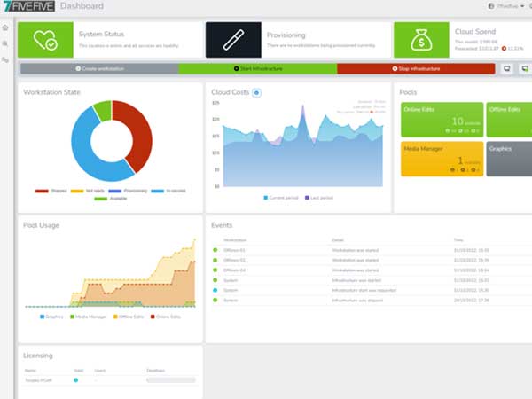Image resolution: width=532 pixels, height=399 pixels.
Task: Click the licensing table product name cell
Action: pyautogui.click(x=39, y=380)
